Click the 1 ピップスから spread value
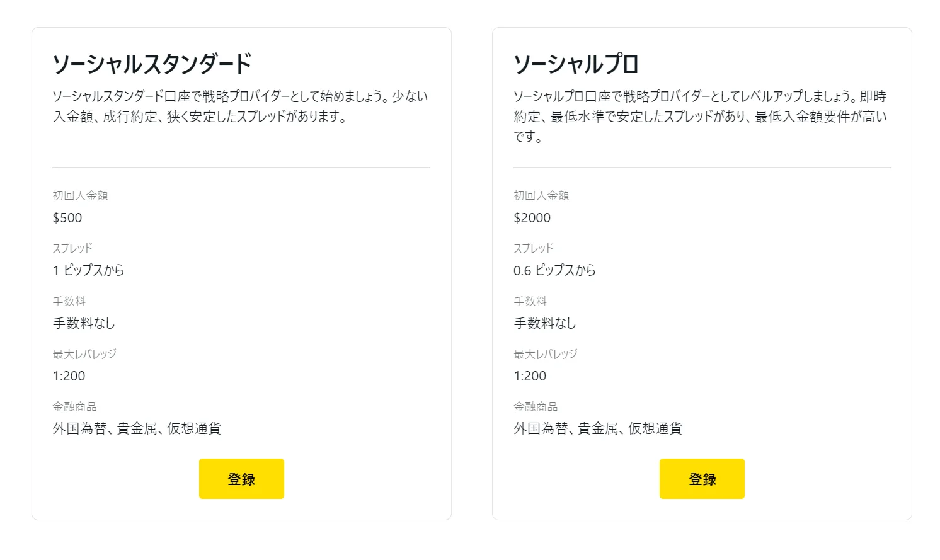 click(x=89, y=270)
